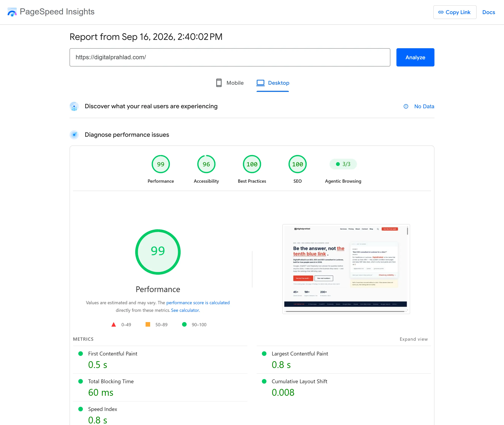Expand the Cumulative Layout Shift metric
The width and height of the screenshot is (504, 425).
click(344, 387)
